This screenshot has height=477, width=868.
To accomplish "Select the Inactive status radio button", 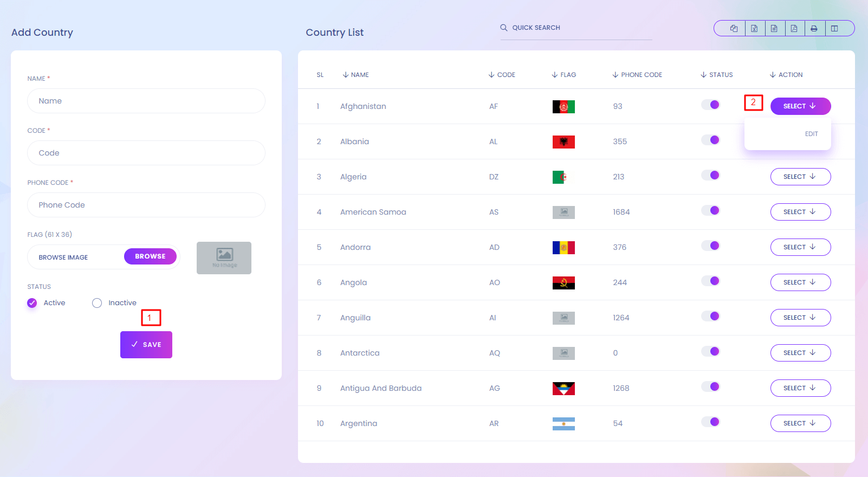I will coord(97,303).
